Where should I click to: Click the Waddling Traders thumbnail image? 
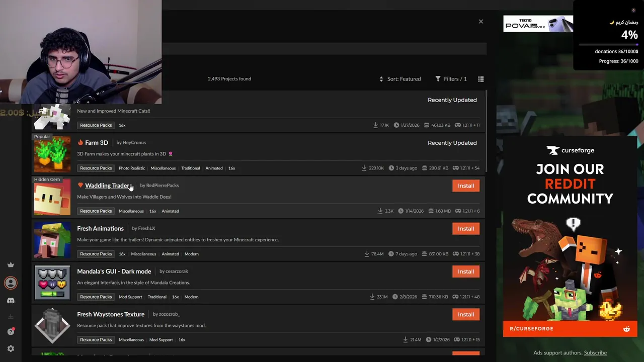pyautogui.click(x=52, y=197)
